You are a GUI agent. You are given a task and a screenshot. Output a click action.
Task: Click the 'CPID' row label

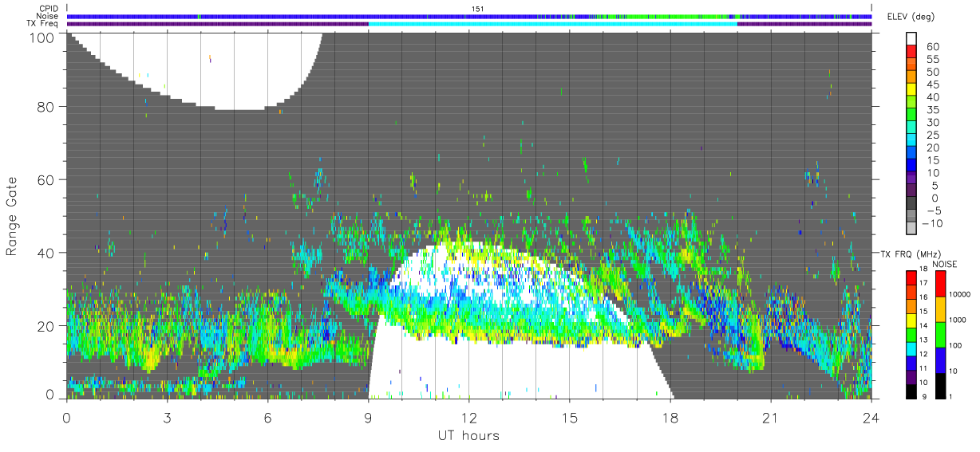tap(49, 9)
